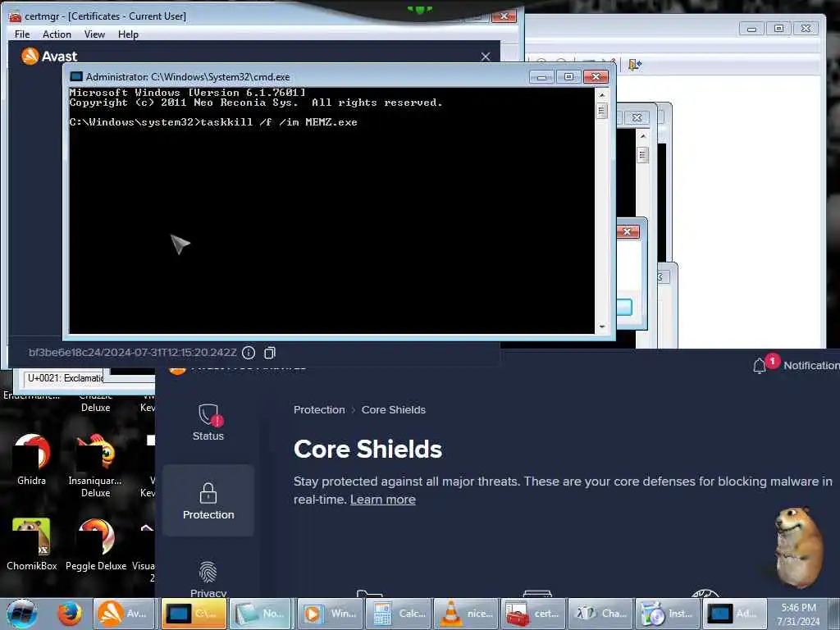
Task: Click the taskkill command line text
Action: (x=279, y=122)
